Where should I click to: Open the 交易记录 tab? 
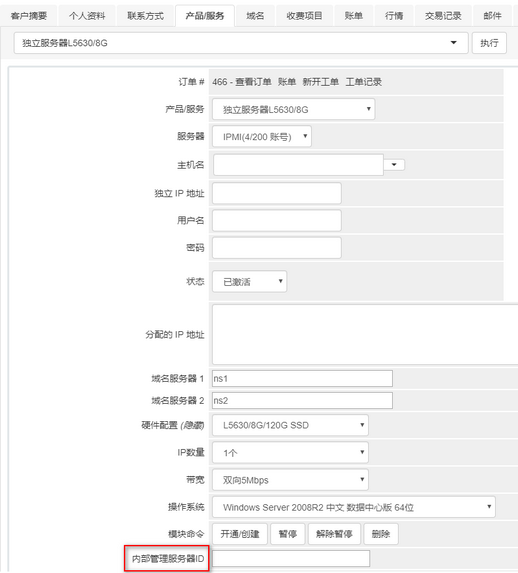coord(443,16)
